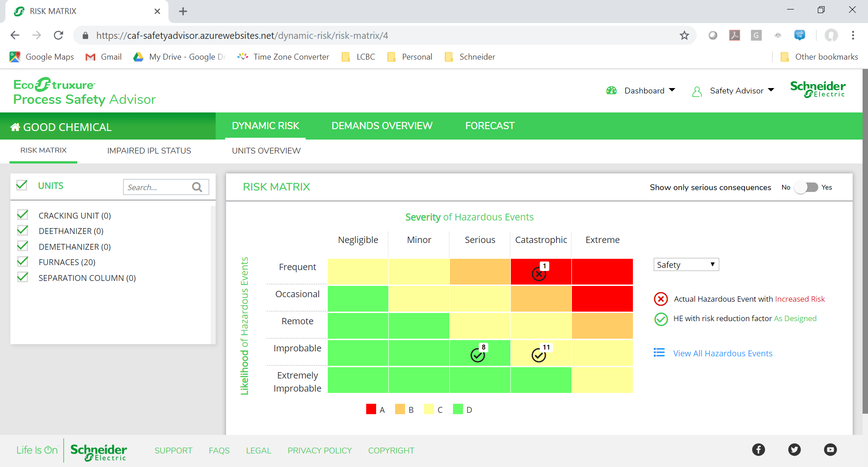Click the red A legend color swatch

click(x=371, y=409)
